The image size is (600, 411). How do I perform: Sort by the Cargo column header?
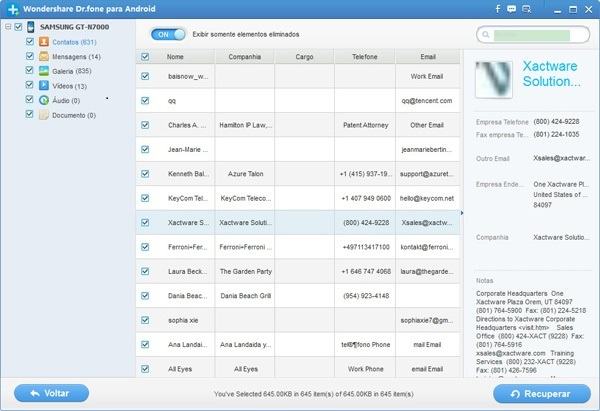[x=304, y=57]
